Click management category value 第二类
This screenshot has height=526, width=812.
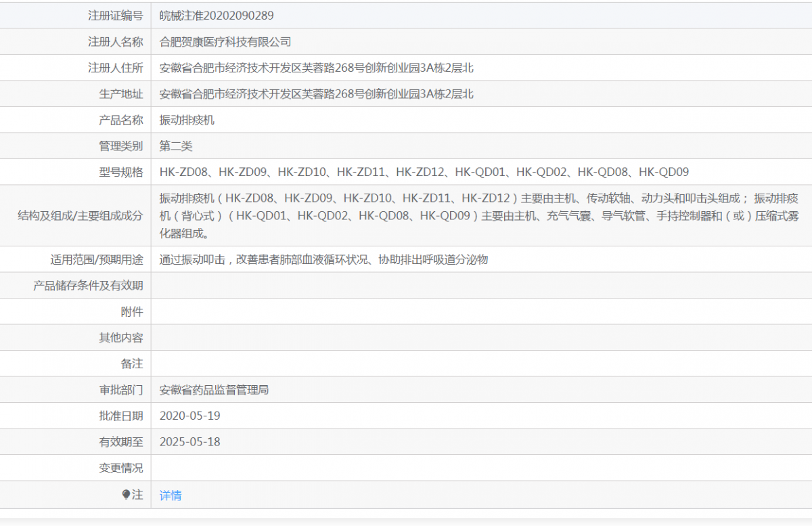[x=176, y=146]
